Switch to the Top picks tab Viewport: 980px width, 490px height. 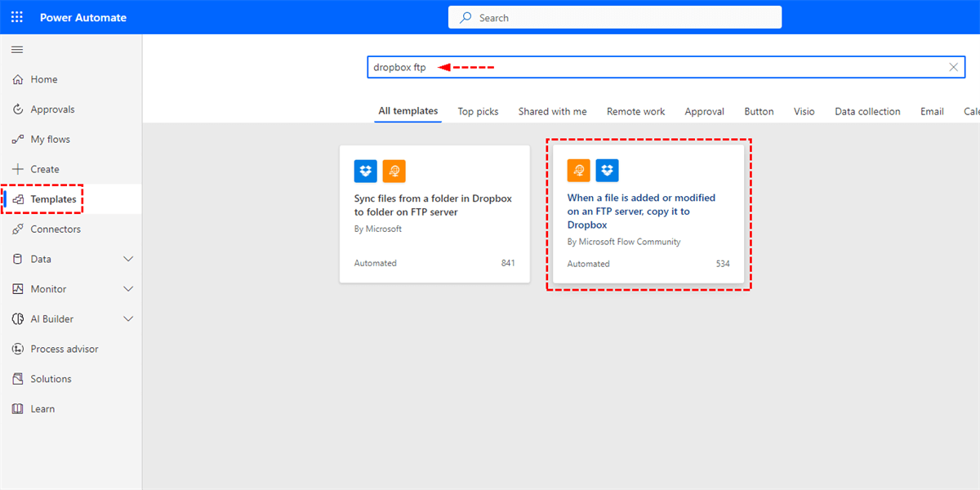point(478,112)
